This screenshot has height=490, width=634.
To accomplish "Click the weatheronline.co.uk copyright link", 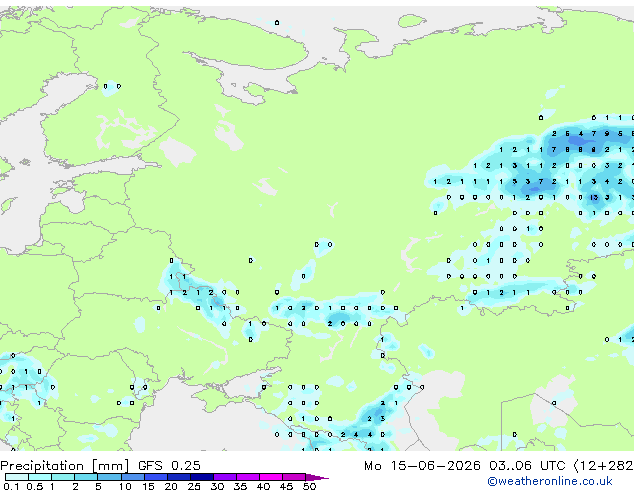I will [550, 481].
